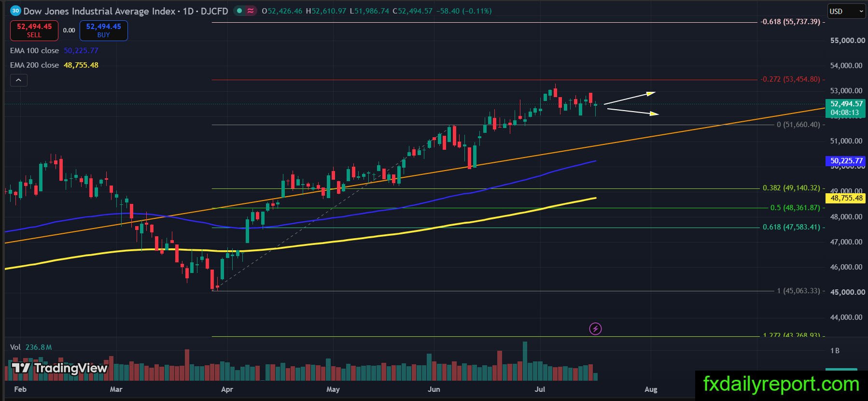
Task: Click the Dow Jones 30 symbol badge icon
Action: (15, 11)
